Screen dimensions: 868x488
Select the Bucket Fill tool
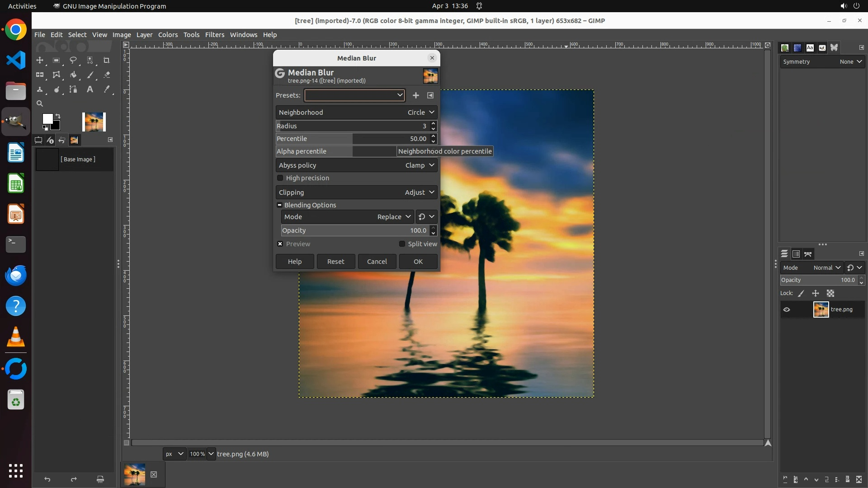[73, 75]
